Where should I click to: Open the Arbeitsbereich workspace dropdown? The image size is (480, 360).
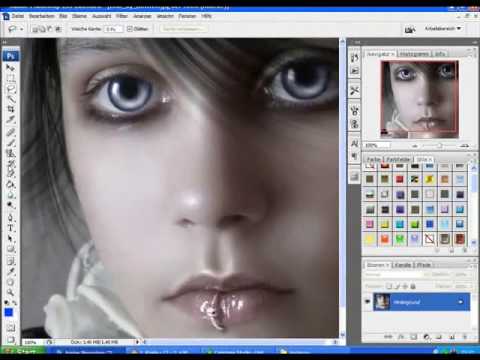tap(443, 29)
